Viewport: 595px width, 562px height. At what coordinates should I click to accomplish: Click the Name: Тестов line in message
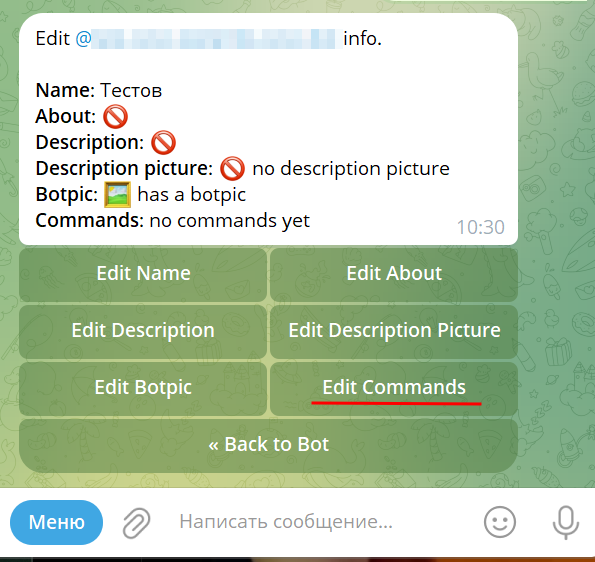coord(99,90)
